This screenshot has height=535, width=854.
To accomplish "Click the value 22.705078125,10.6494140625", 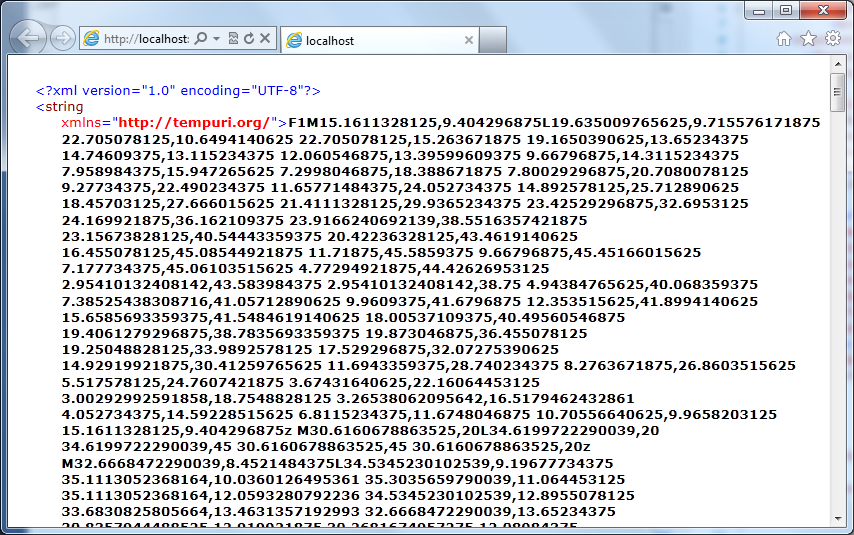I will click(x=178, y=139).
